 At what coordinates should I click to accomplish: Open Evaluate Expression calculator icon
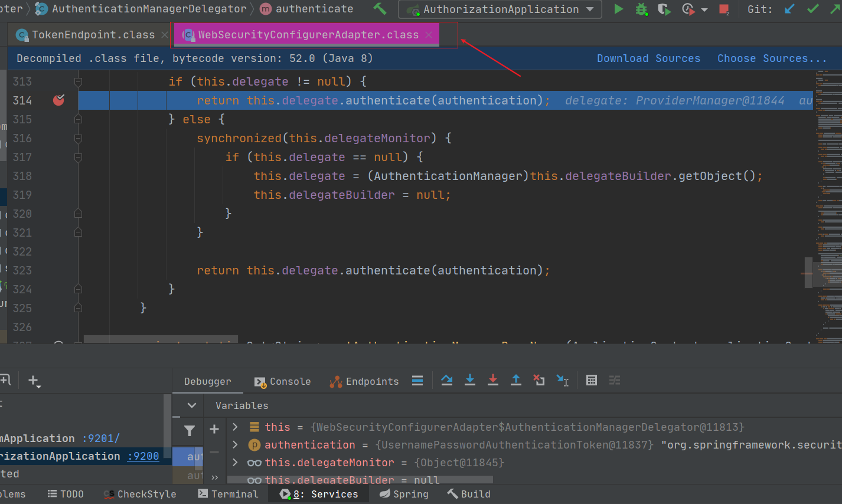591,381
